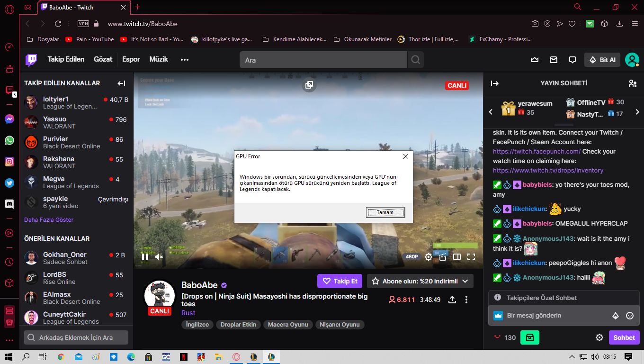Follow BaboAbe with Takip Et button
This screenshot has width=644, height=364.
340,281
